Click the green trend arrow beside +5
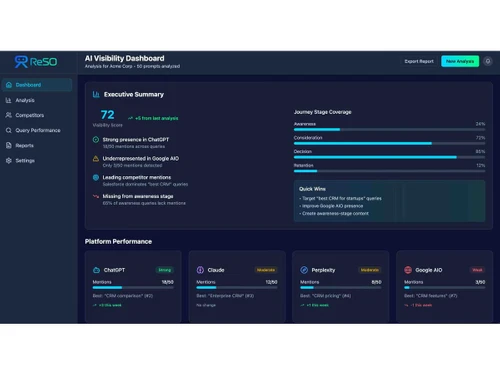This screenshot has width=500, height=375. point(130,118)
